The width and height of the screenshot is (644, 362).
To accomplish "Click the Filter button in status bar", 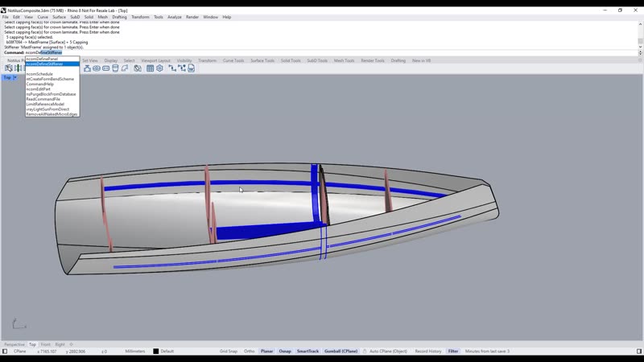I will pyautogui.click(x=453, y=352).
